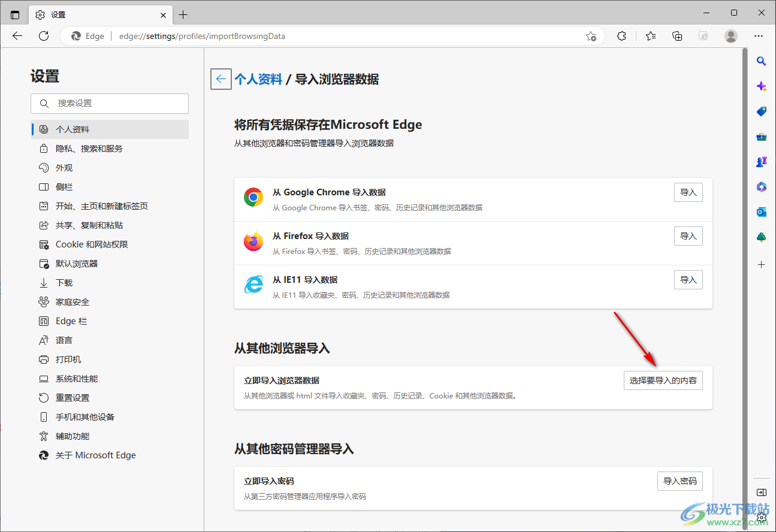776x532 pixels.
Task: Open the 家庭安全 settings section
Action: coord(110,302)
